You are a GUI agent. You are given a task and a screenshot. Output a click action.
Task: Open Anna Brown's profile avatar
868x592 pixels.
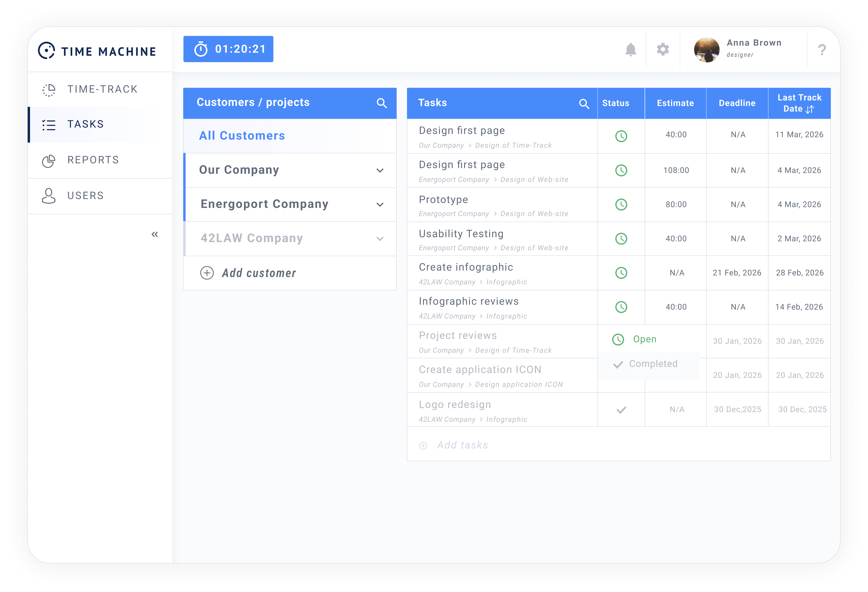[706, 50]
